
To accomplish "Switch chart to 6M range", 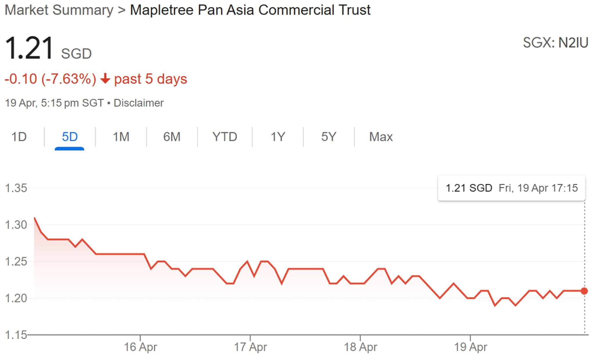I will point(172,137).
